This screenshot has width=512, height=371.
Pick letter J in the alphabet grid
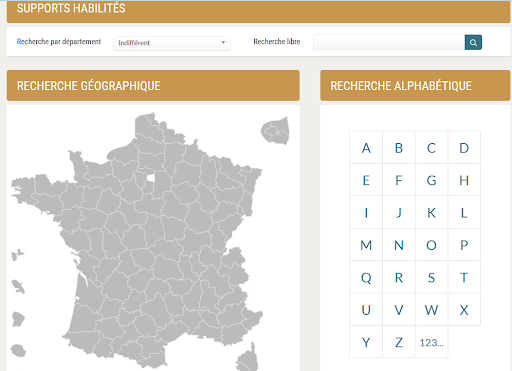click(x=399, y=212)
